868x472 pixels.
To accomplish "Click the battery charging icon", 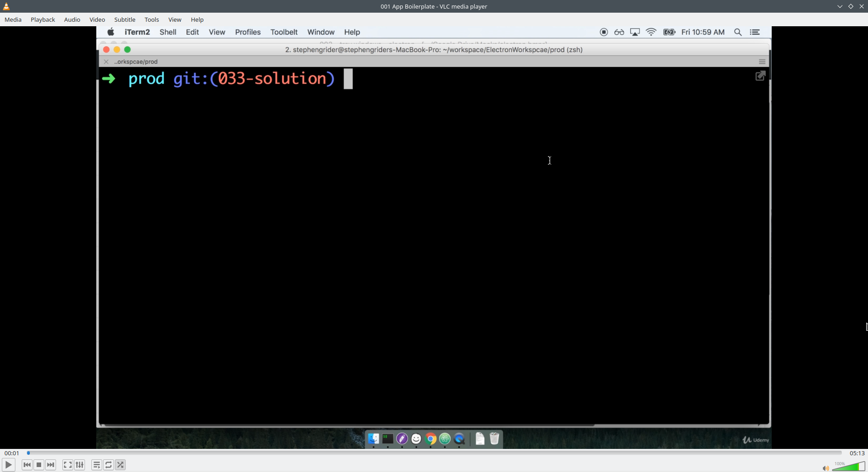I will pos(669,32).
